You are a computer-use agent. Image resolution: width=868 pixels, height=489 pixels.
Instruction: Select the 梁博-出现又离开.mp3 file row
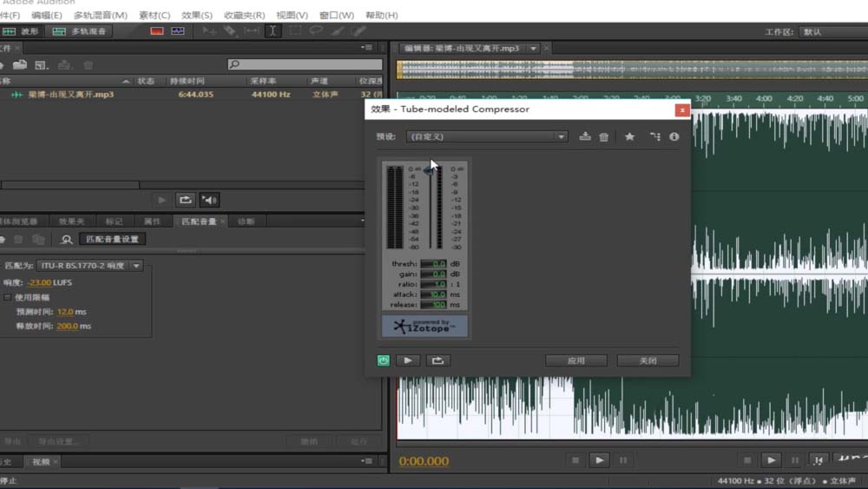(x=191, y=94)
